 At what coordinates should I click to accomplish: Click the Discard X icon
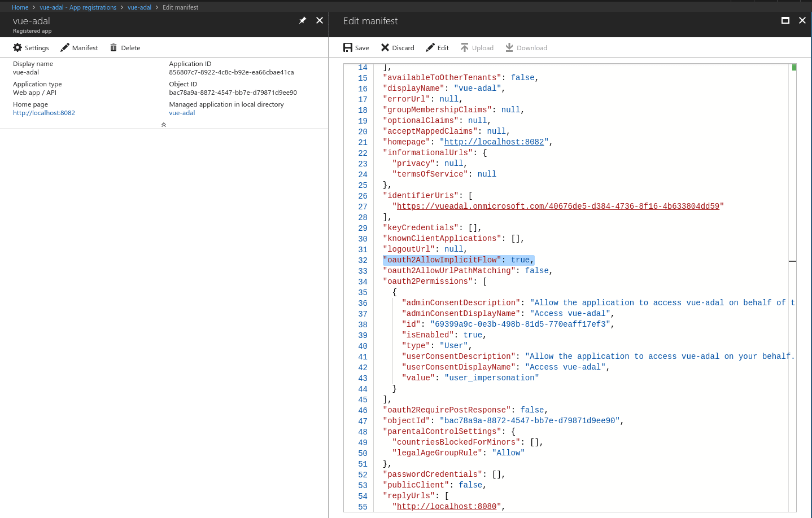coord(385,48)
